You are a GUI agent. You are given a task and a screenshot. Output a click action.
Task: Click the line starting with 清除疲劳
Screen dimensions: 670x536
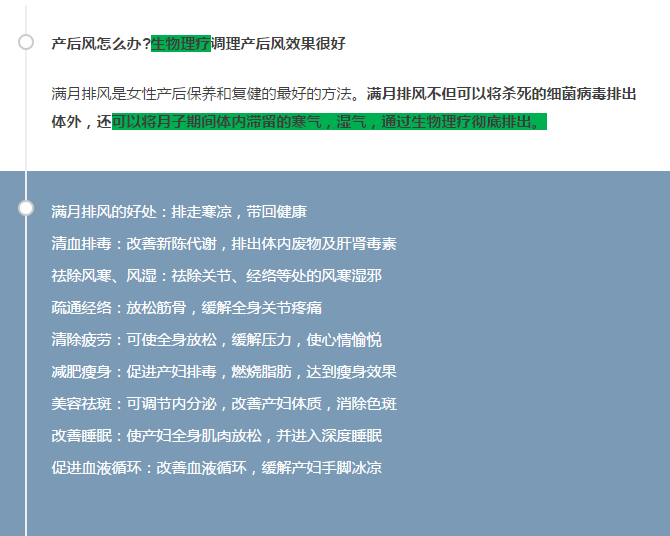click(217, 340)
